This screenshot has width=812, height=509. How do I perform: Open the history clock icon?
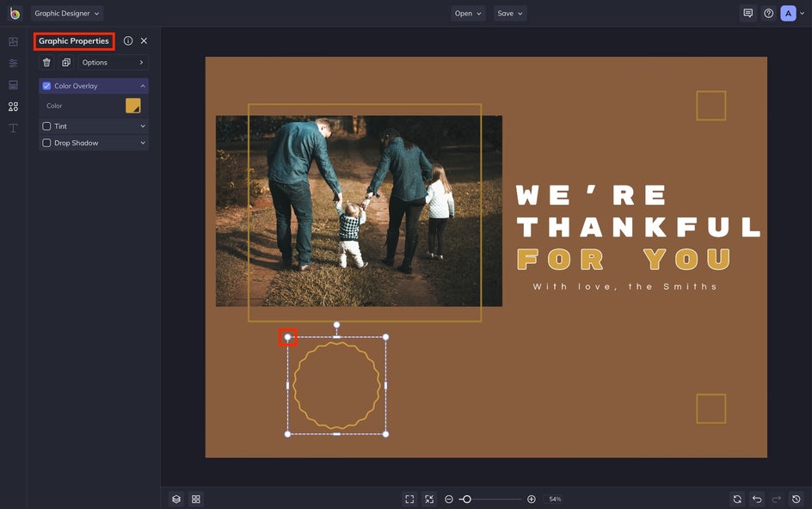tap(797, 500)
